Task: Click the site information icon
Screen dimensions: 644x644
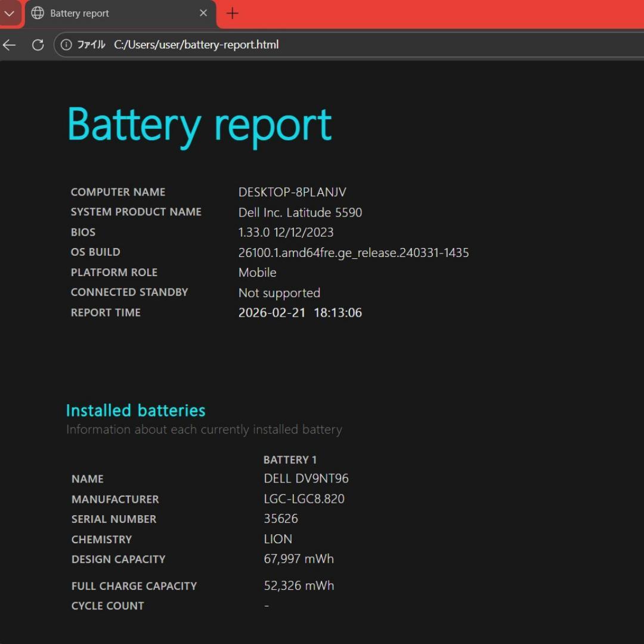Action: click(66, 45)
